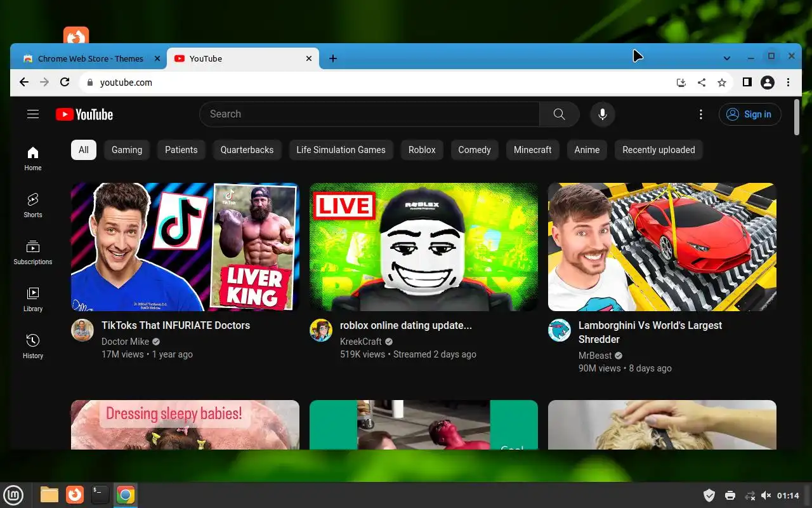Select the YouTube tab
The image size is (812, 508).
(244, 58)
